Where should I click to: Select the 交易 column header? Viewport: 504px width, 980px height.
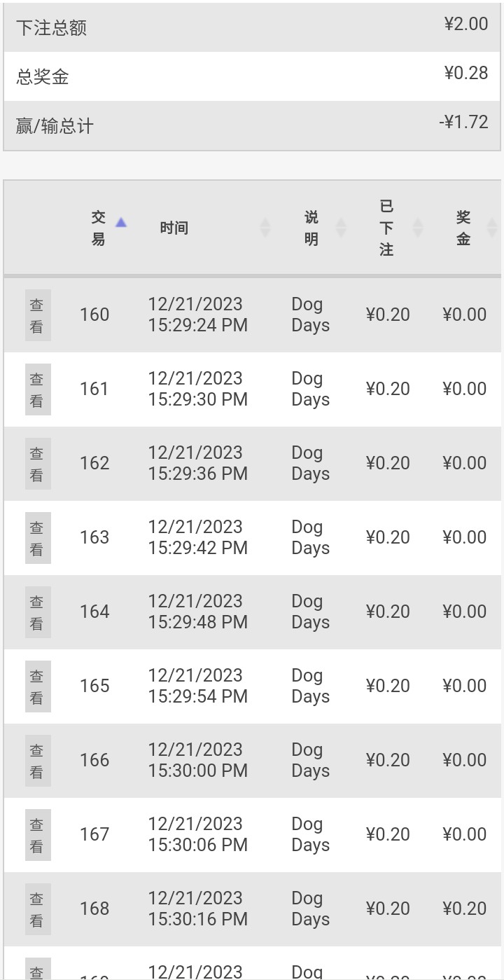coord(98,228)
